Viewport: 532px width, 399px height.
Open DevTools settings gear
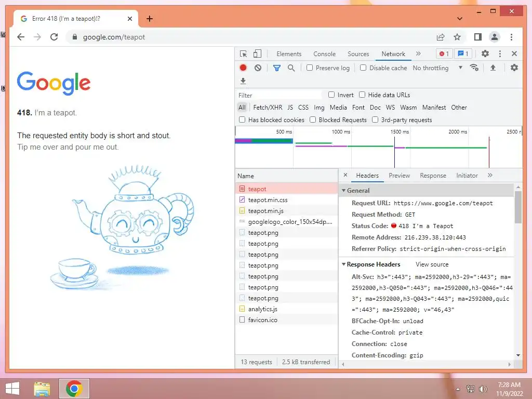pos(485,54)
